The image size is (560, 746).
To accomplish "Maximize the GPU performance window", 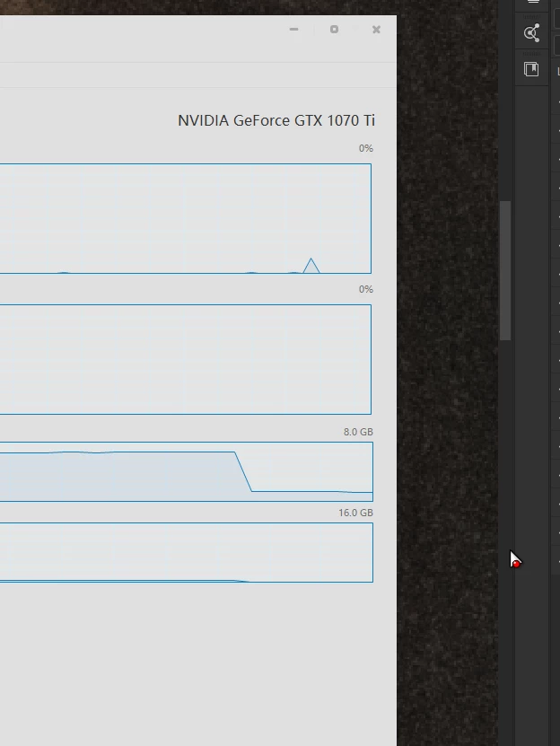I will (334, 30).
